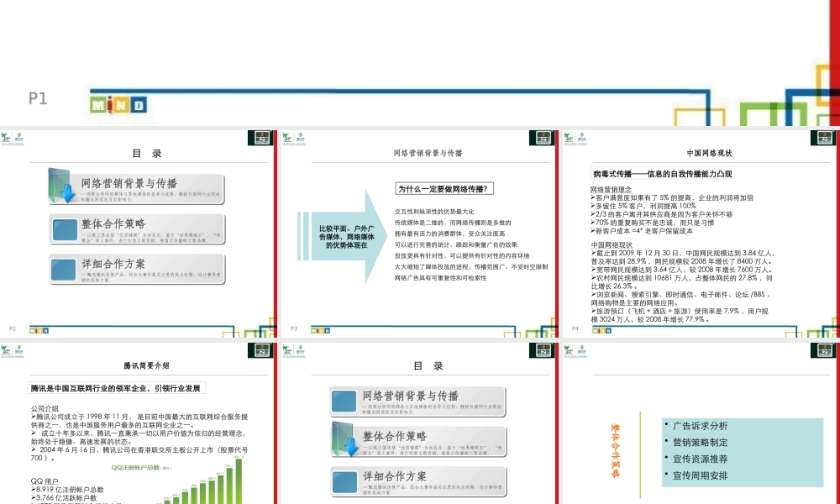The height and width of the screenshot is (504, 840).
Task: Open 整体合作策略 entry on slide P2
Action: [x=137, y=229]
